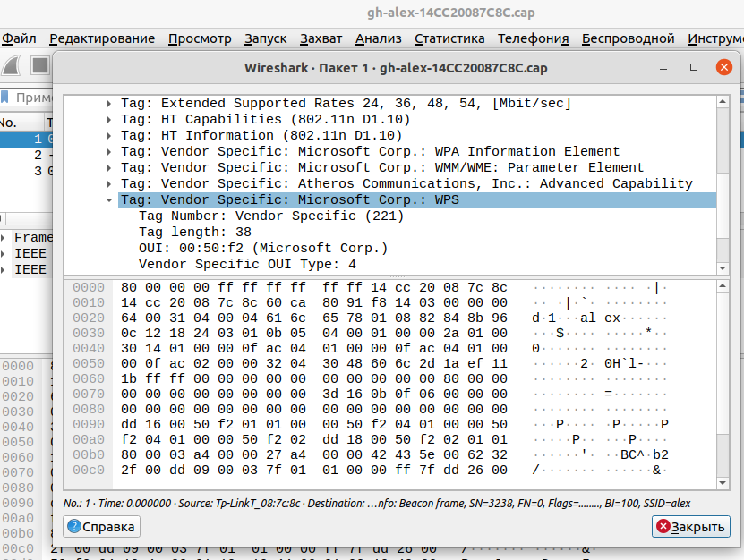Expand the Extended Supported Rates tag

(x=109, y=103)
